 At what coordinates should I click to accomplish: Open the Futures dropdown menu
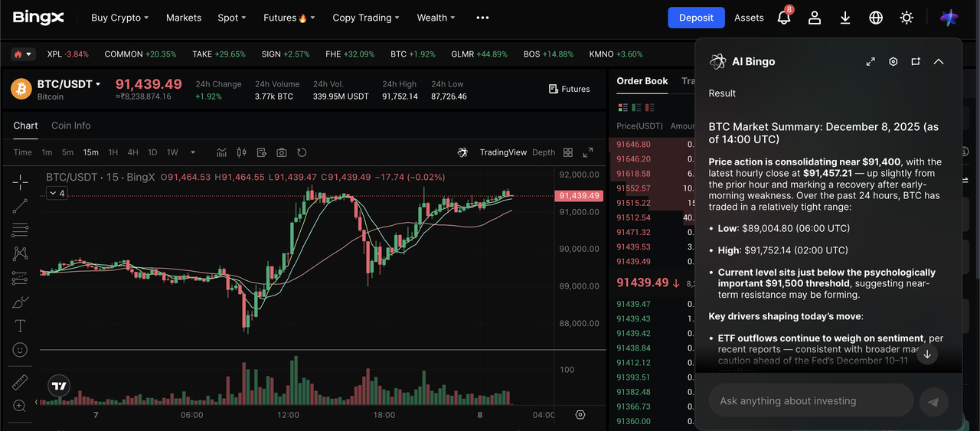coord(289,18)
